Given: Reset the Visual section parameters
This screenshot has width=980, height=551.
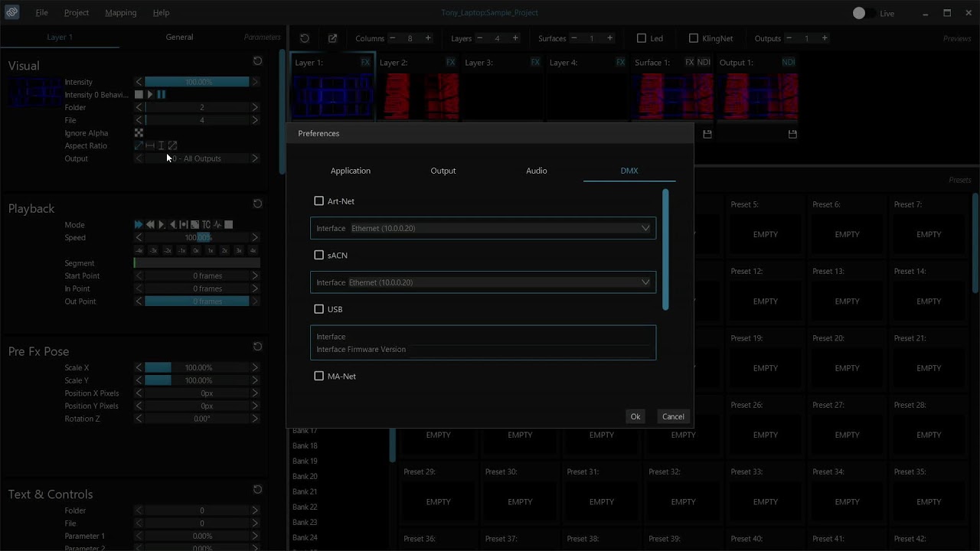Looking at the screenshot, I should pyautogui.click(x=257, y=61).
